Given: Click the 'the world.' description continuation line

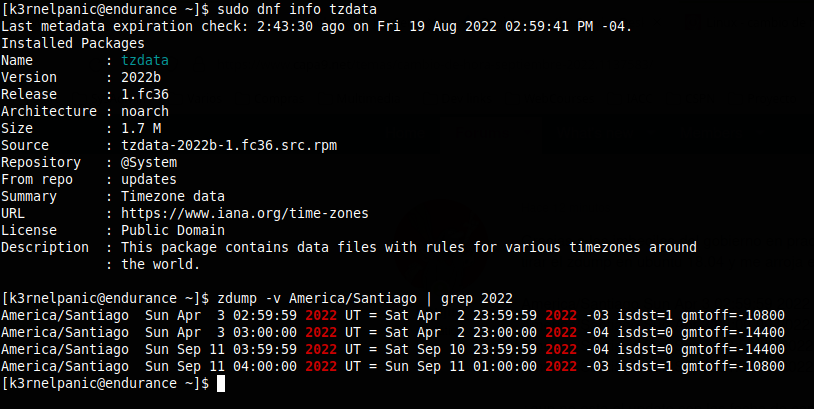Looking at the screenshot, I should coord(161,264).
